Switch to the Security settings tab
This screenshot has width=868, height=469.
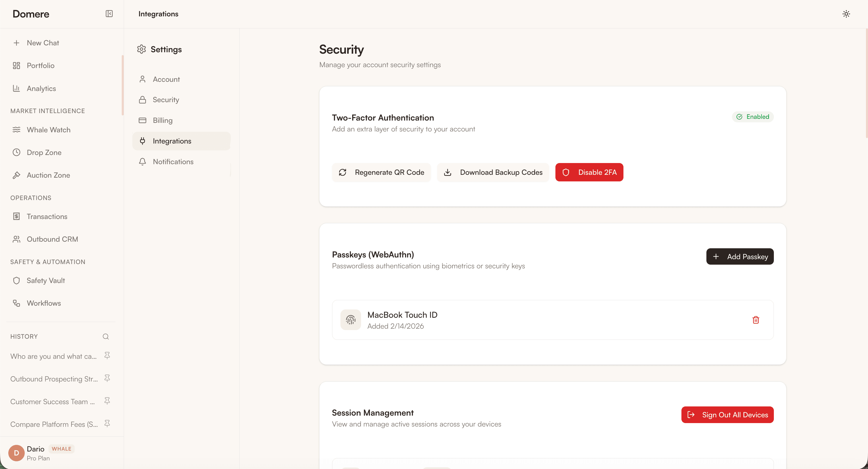click(x=166, y=100)
